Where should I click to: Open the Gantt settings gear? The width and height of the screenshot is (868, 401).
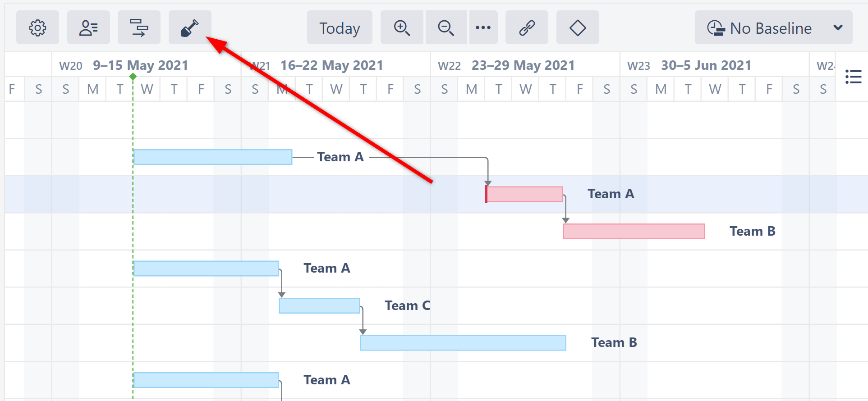pyautogui.click(x=37, y=28)
